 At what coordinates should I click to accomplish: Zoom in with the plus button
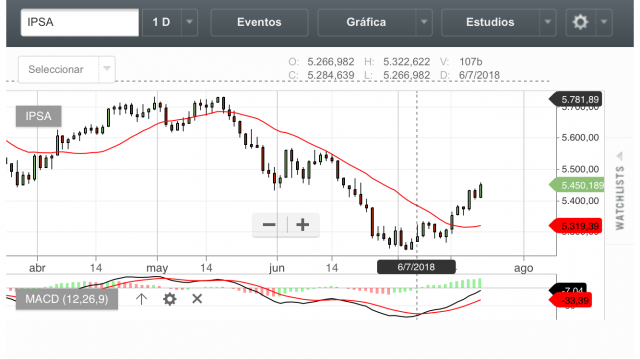tap(302, 224)
